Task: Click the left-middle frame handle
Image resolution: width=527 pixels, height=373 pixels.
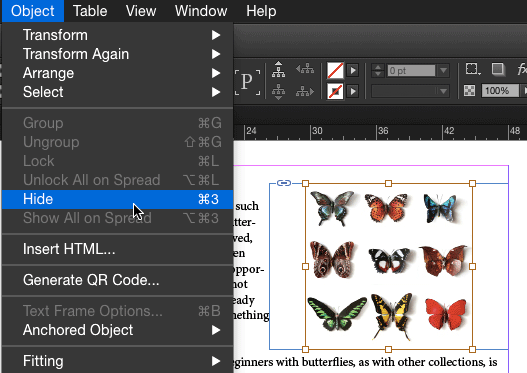Action: click(306, 266)
